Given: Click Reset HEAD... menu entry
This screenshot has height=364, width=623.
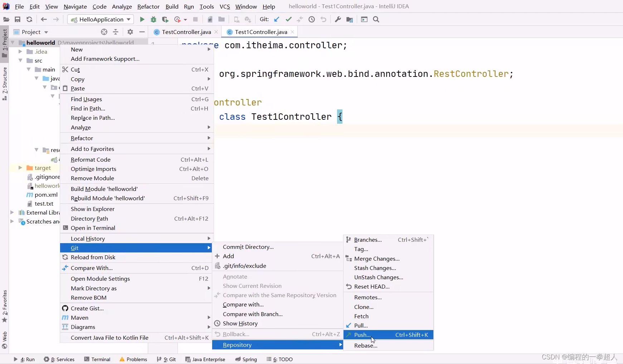Looking at the screenshot, I should tap(388, 286).
